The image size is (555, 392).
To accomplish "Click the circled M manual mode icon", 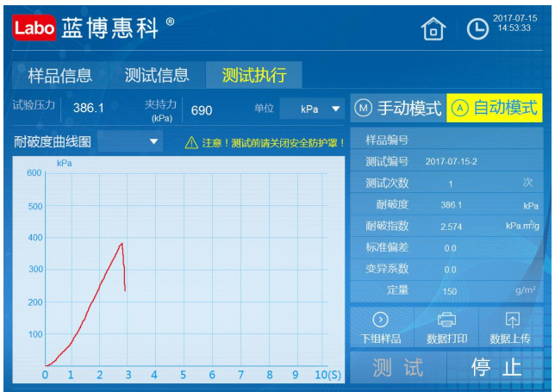I will pos(363,108).
